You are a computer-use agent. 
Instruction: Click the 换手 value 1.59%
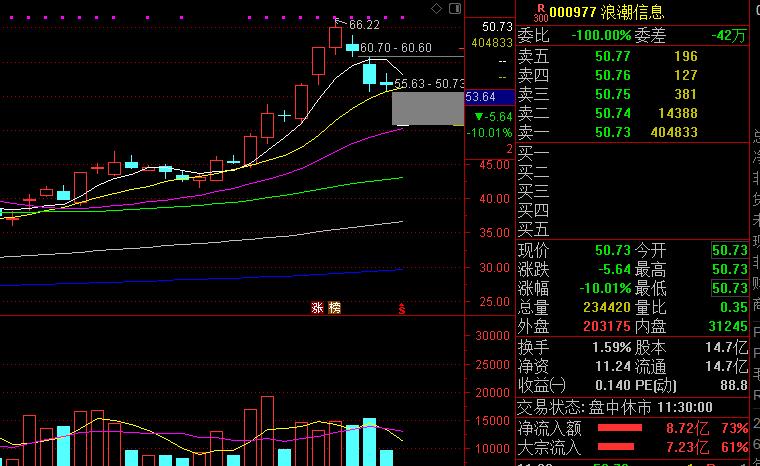click(x=611, y=348)
